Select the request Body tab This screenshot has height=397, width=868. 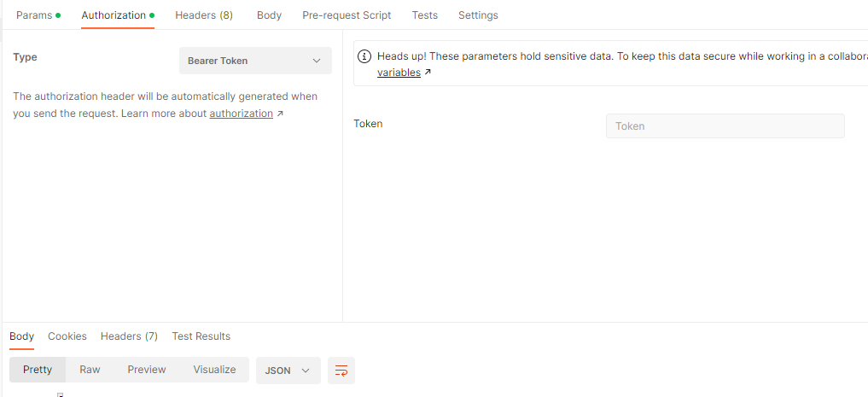click(x=269, y=15)
